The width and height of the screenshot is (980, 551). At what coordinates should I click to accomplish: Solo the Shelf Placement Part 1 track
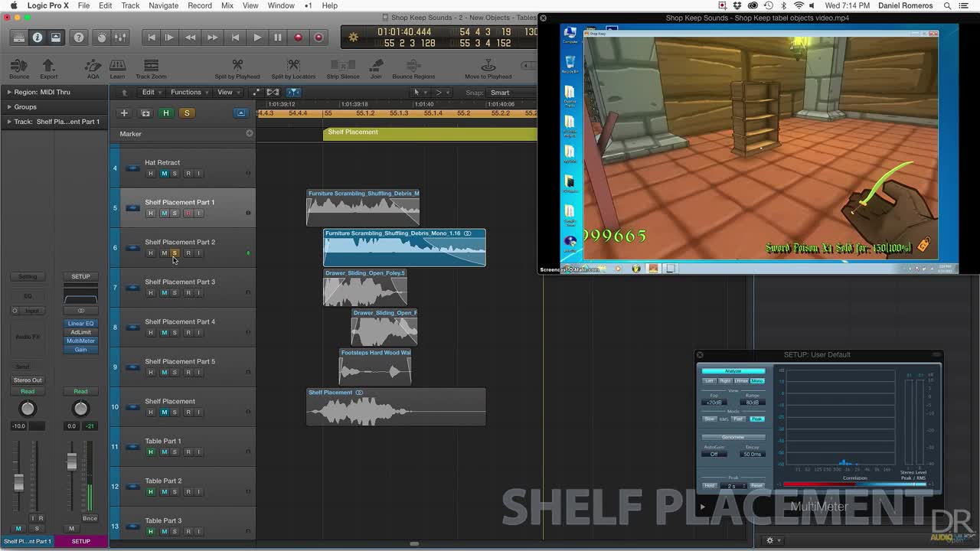click(x=175, y=213)
